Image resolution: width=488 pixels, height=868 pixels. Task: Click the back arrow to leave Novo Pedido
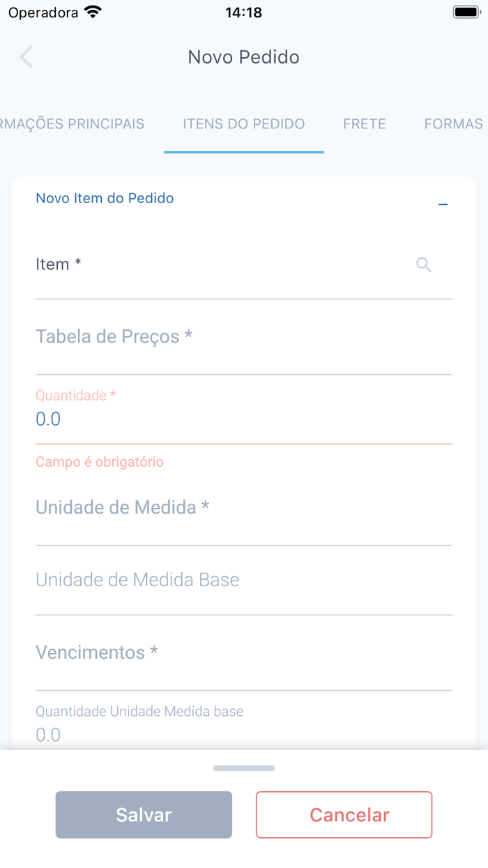pyautogui.click(x=25, y=57)
